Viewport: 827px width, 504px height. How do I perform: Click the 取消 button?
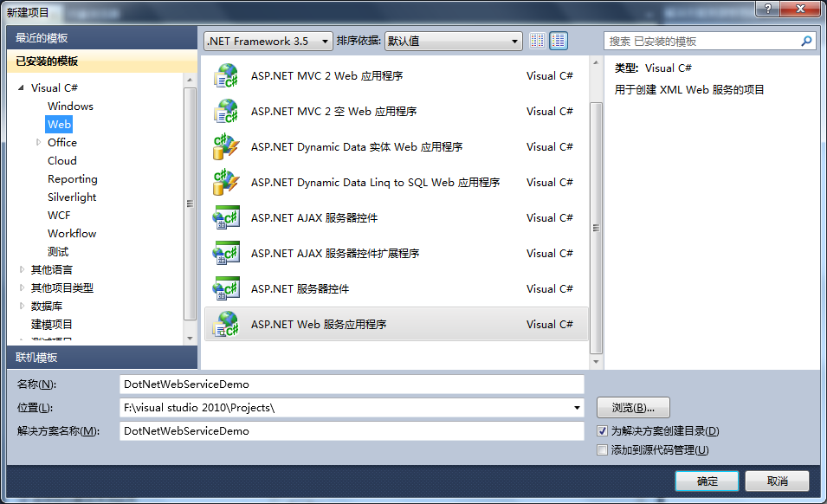pos(777,481)
